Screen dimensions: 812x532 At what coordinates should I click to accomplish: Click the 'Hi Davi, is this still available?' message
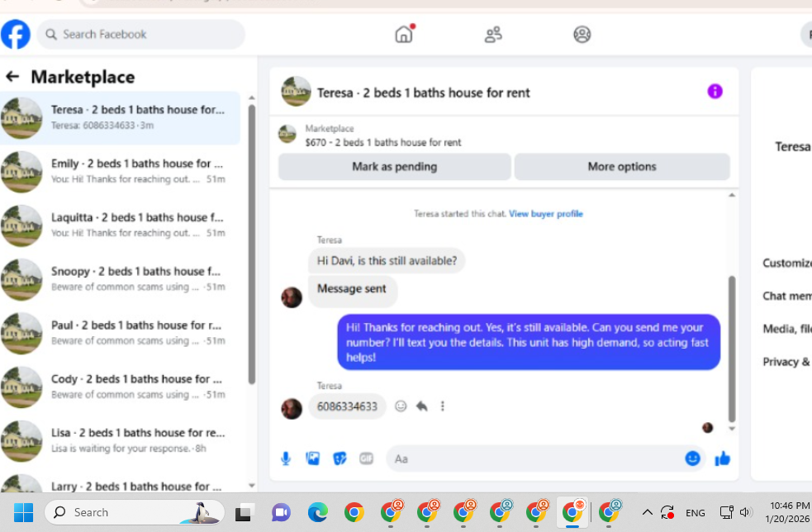coord(387,260)
